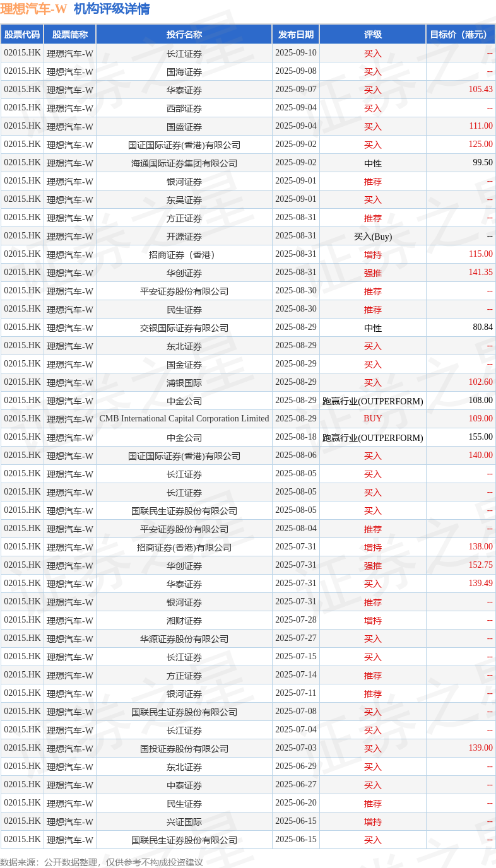
Task: Click the date 2025-07-04
Action: pos(296,730)
